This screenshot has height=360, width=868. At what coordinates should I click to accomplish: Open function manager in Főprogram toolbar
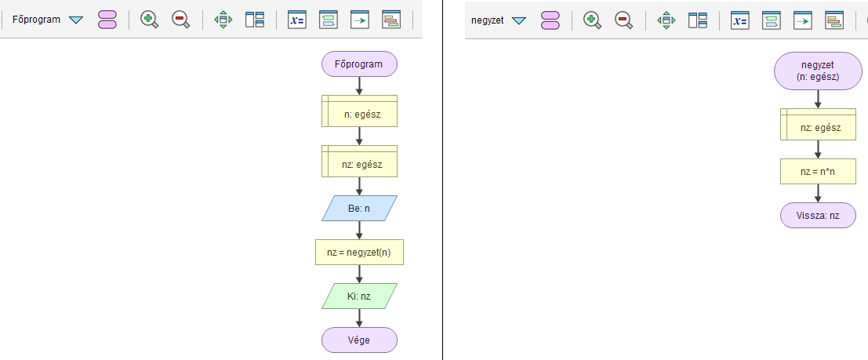[107, 20]
